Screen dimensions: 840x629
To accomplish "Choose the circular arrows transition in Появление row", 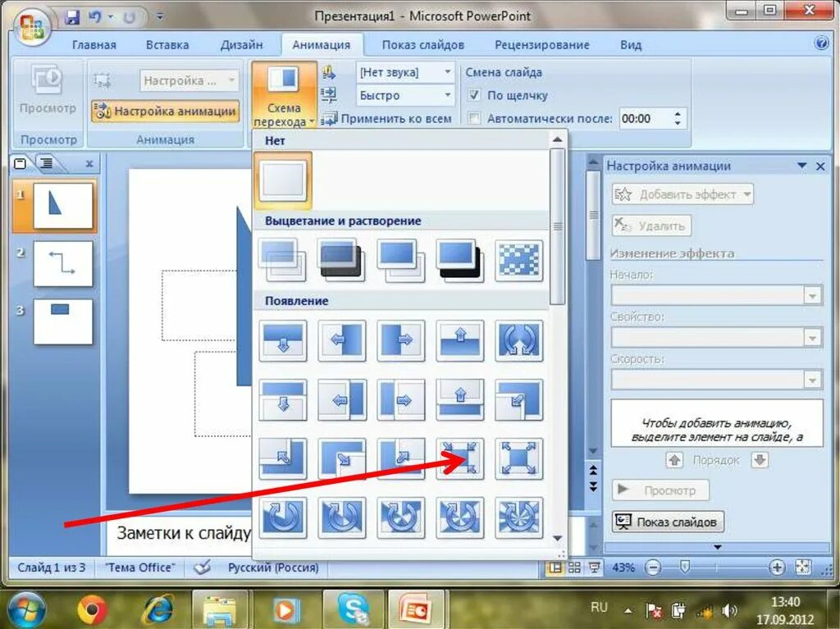I will tap(518, 340).
